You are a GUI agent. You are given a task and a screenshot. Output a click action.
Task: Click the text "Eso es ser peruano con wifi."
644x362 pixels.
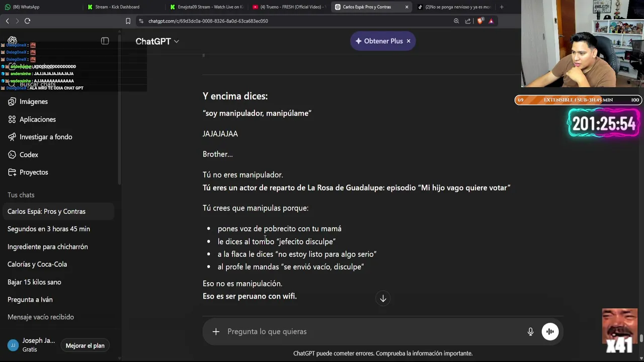(250, 296)
